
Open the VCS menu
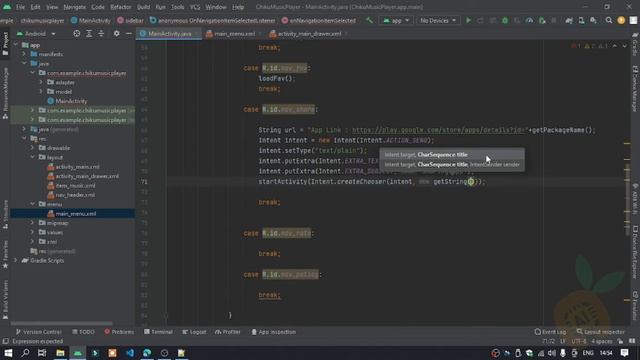click(195, 7)
